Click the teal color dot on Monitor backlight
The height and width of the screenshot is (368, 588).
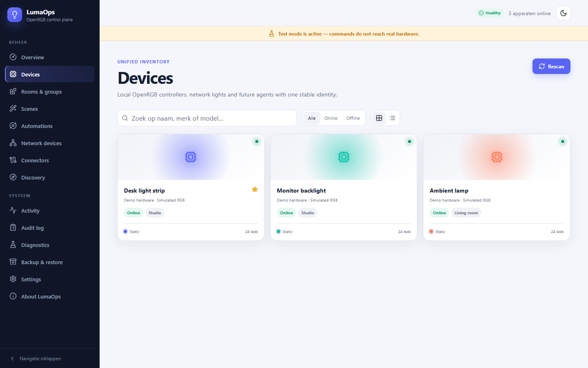[x=278, y=231]
